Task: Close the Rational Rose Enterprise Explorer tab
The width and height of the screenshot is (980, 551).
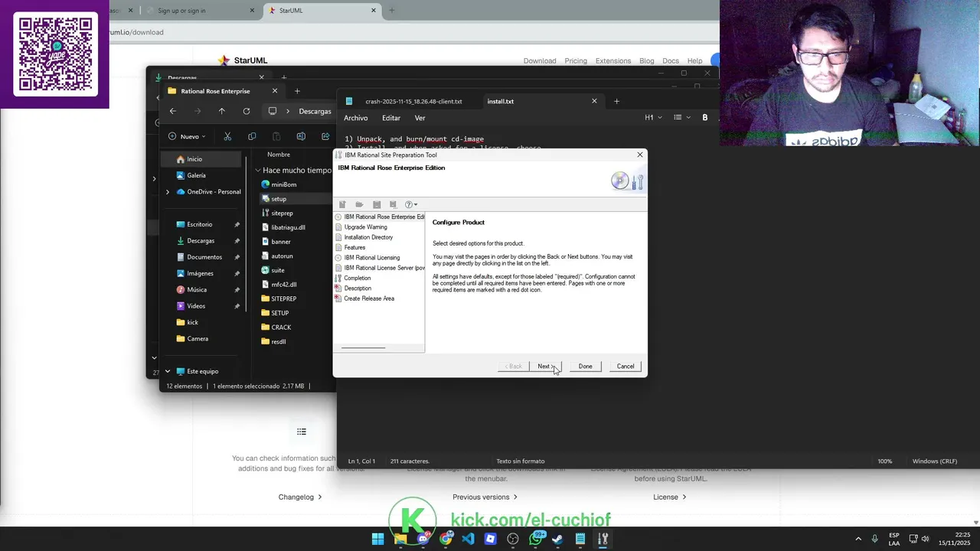Action: [x=275, y=91]
